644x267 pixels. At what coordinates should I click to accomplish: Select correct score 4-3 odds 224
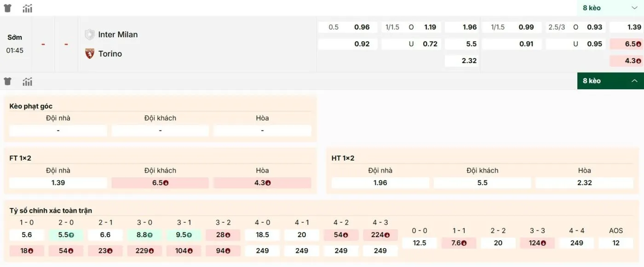pos(380,235)
